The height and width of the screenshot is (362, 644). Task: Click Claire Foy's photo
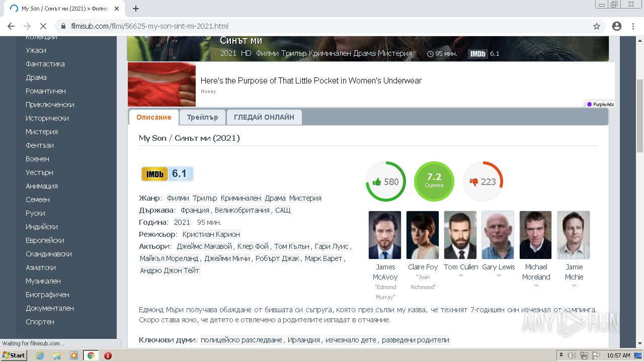tap(423, 235)
